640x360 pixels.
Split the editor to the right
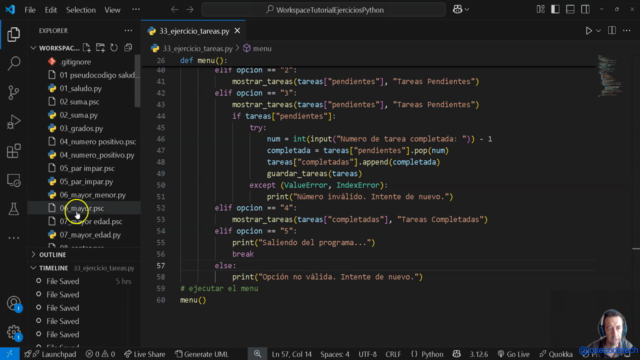pos(612,31)
